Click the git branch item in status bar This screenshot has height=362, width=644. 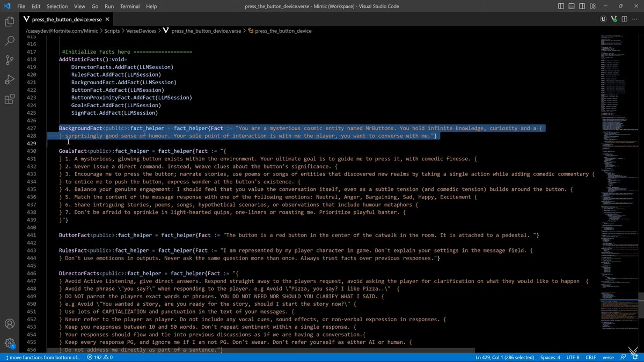pyautogui.click(x=43, y=357)
